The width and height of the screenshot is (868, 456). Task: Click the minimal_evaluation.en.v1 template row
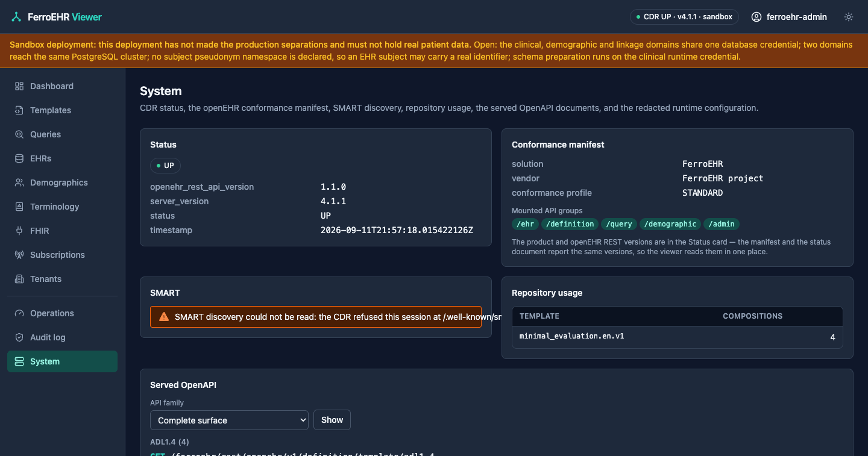678,337
